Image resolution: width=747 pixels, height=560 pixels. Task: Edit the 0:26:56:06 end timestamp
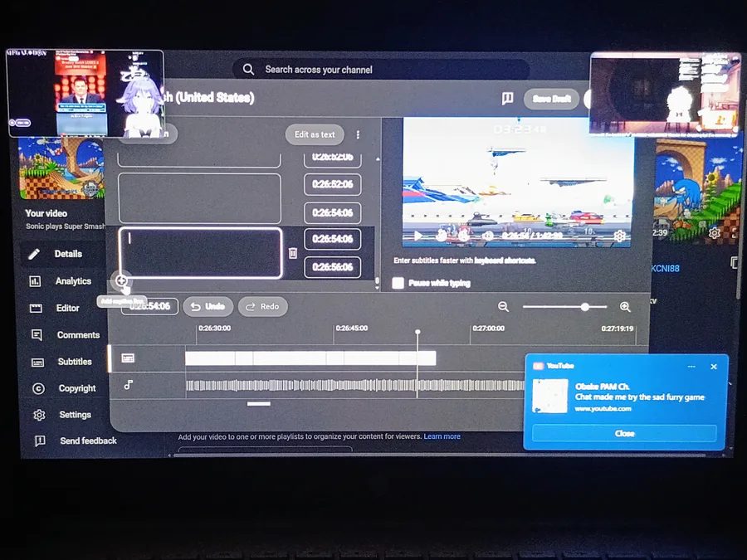point(333,267)
